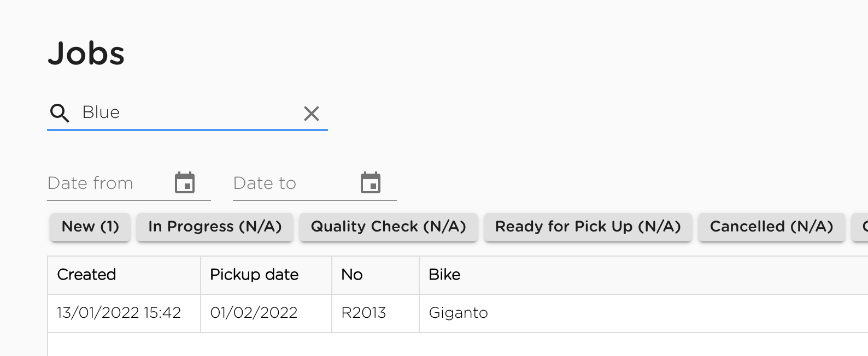This screenshot has width=868, height=356.
Task: Click the 01/02/2022 pickup date cell
Action: point(254,313)
